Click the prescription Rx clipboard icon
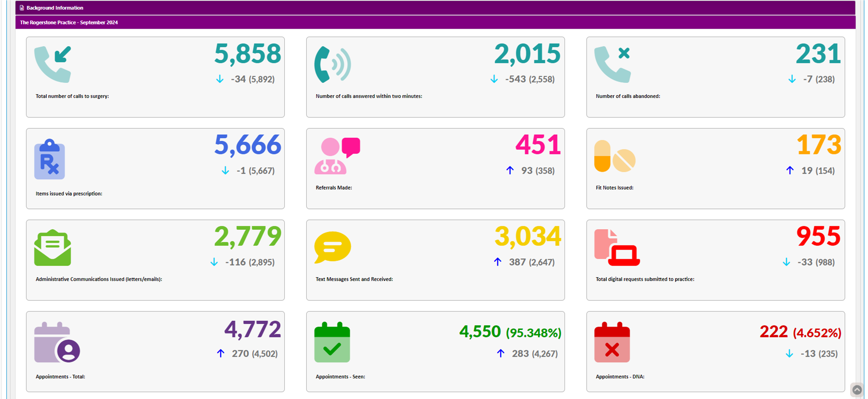Image resolution: width=868 pixels, height=399 pixels. (x=49, y=159)
